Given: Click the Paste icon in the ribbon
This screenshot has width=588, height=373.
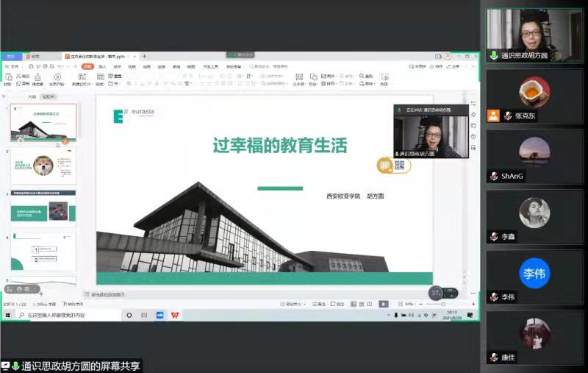Looking at the screenshot, I should pos(7,78).
